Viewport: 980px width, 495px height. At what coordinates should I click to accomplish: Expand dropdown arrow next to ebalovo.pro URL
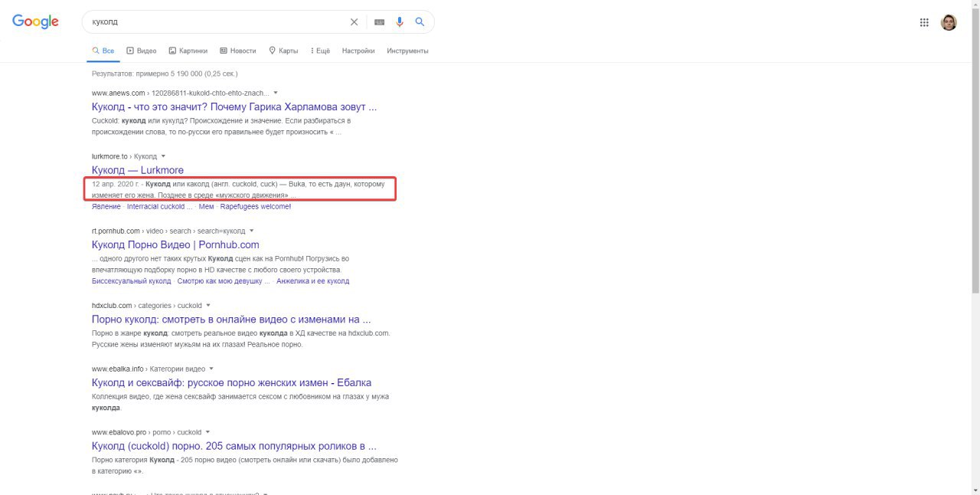click(x=207, y=432)
